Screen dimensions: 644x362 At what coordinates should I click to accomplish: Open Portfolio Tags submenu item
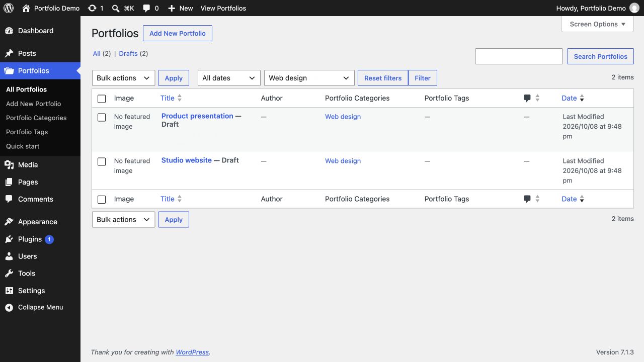coord(27,132)
